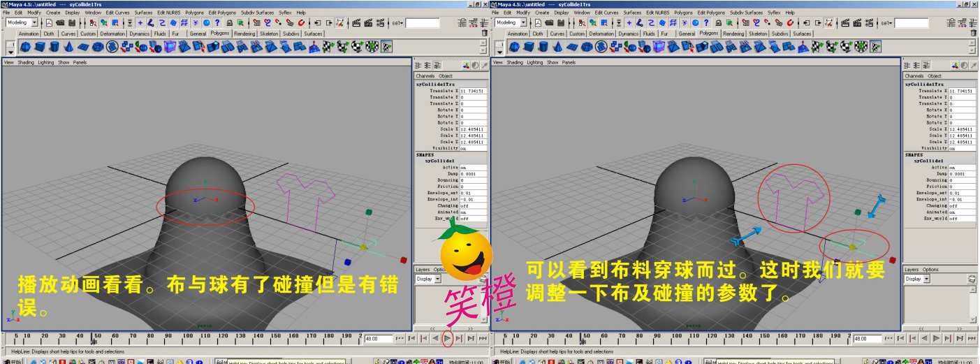Toggle make live sphere icon, right window
This screenshot has width=980, height=364.
click(x=697, y=22)
